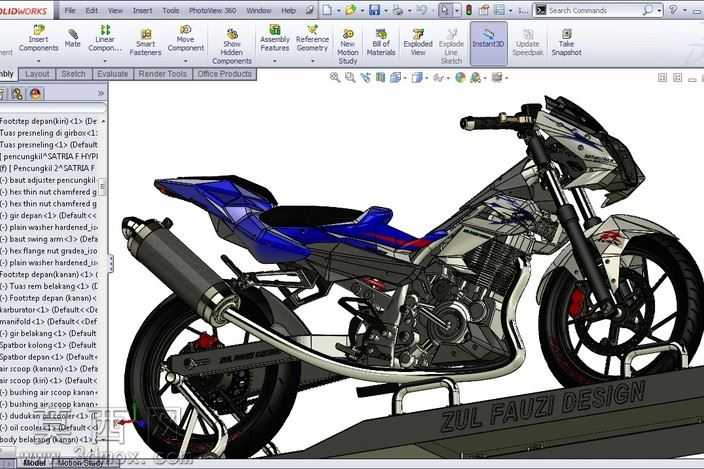Open Linear Component Pattern tool
Screen dimensions: 704x469
tap(105, 39)
